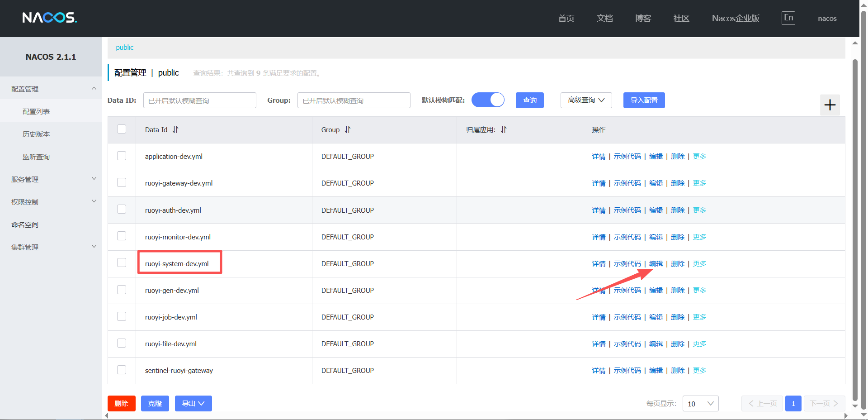Click the 下一页 pagination button
Image resolution: width=868 pixels, height=420 pixels.
[824, 404]
